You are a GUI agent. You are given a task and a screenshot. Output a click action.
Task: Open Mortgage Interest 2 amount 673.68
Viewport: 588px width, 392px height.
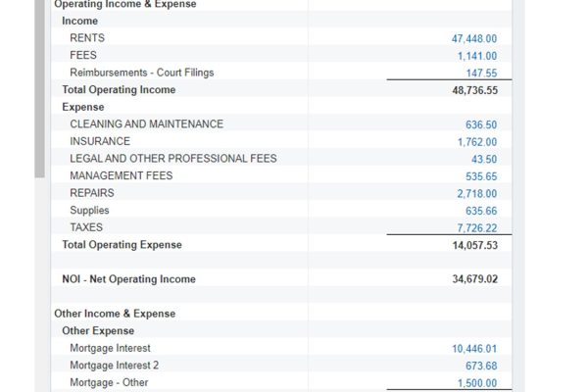click(481, 366)
